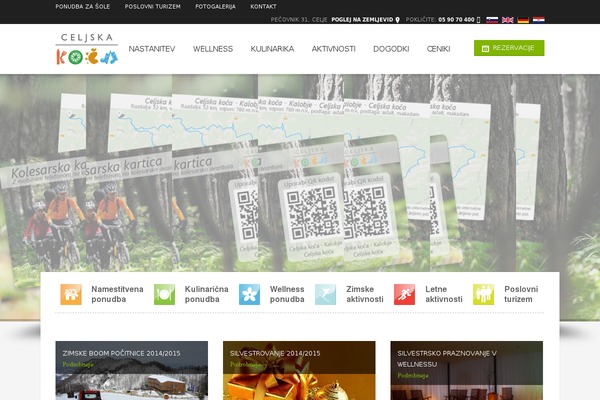Click the Kolesarska kartica hero banner
Screen dimensions: 600x400
[300, 172]
